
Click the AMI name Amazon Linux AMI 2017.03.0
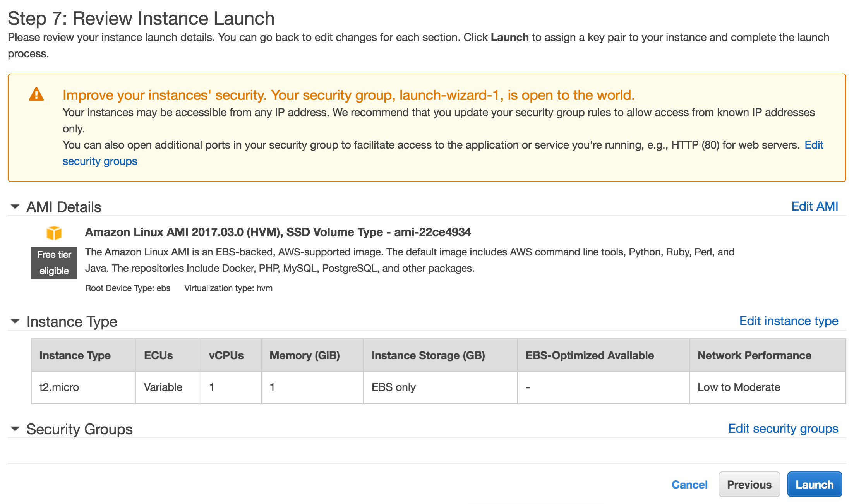(278, 232)
